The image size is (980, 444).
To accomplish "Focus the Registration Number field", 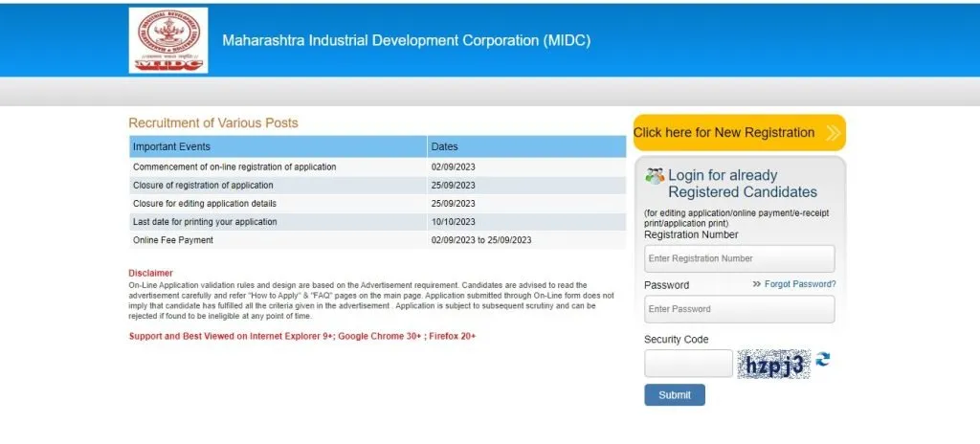I will click(x=740, y=258).
